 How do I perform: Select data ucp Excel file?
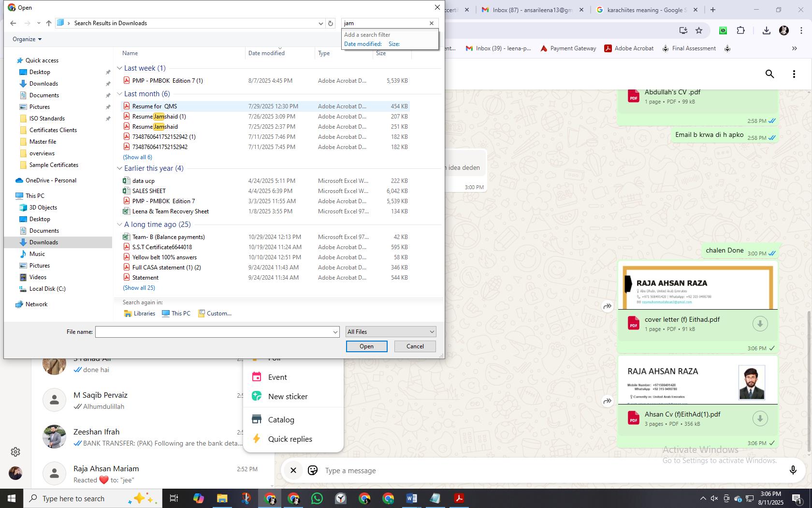point(143,181)
